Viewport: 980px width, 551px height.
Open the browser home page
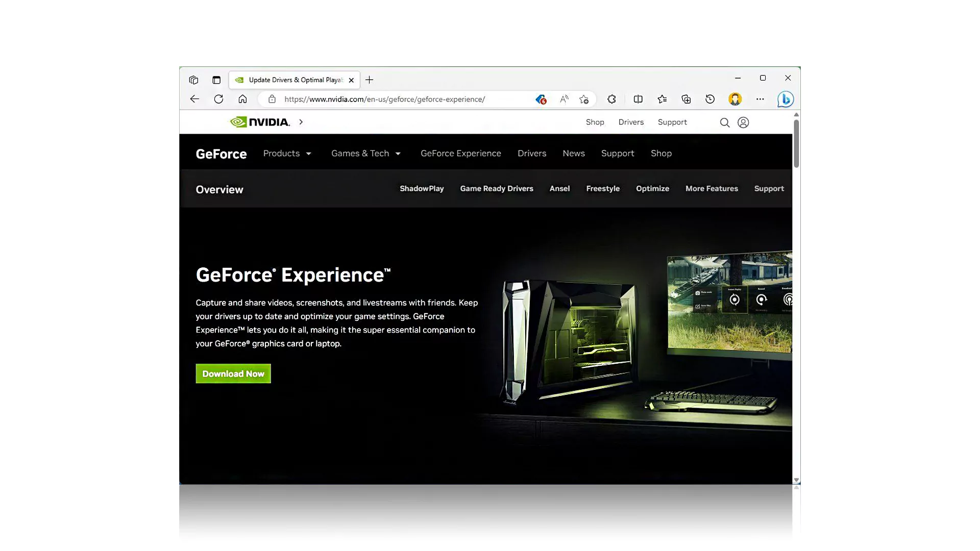242,99
